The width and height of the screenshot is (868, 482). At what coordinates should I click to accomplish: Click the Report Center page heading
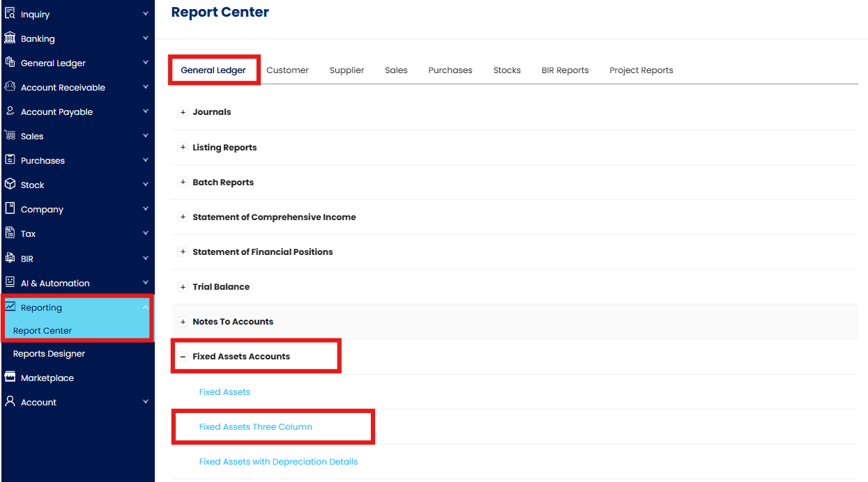220,12
